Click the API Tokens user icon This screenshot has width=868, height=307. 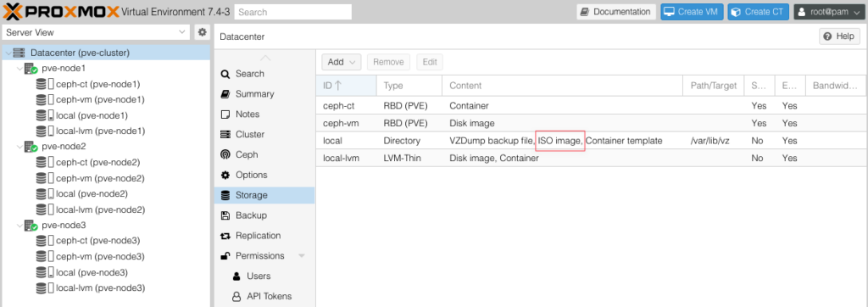[236, 297]
